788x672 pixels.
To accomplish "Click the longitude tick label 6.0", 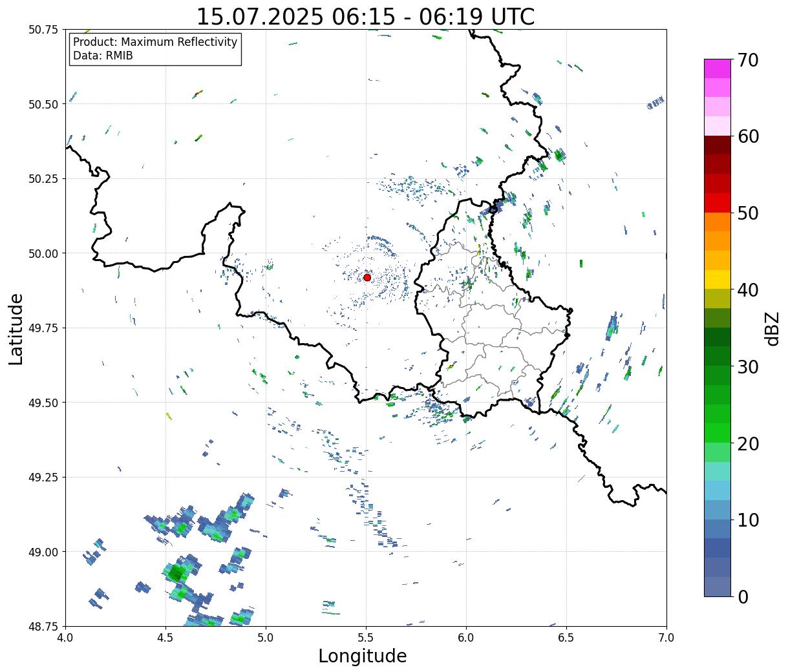I will click(x=466, y=638).
